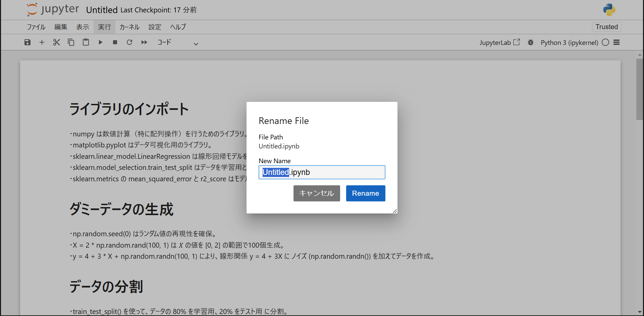Save the notebook
The image size is (644, 316).
27,42
